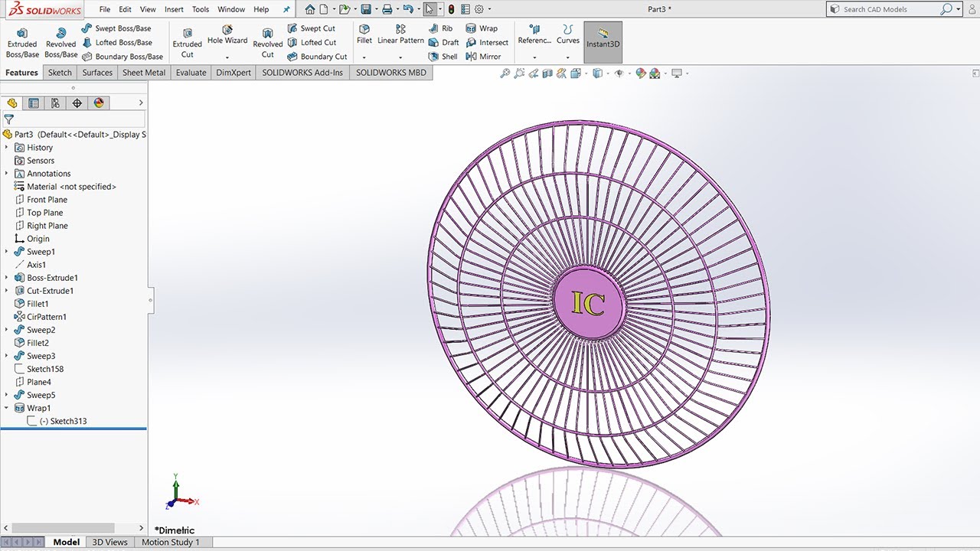Print with the printer icon
This screenshot has height=551, width=980.
(387, 9)
